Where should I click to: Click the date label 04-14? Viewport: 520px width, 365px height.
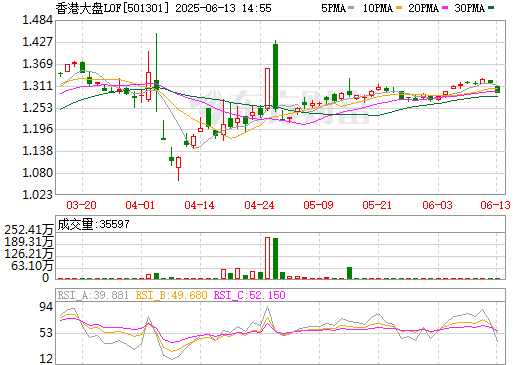pyautogui.click(x=199, y=205)
